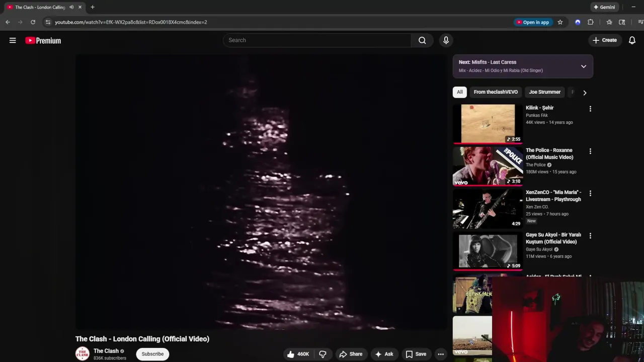Image resolution: width=644 pixels, height=362 pixels.
Task: Click The Police - Roxanne title text
Action: [549, 154]
